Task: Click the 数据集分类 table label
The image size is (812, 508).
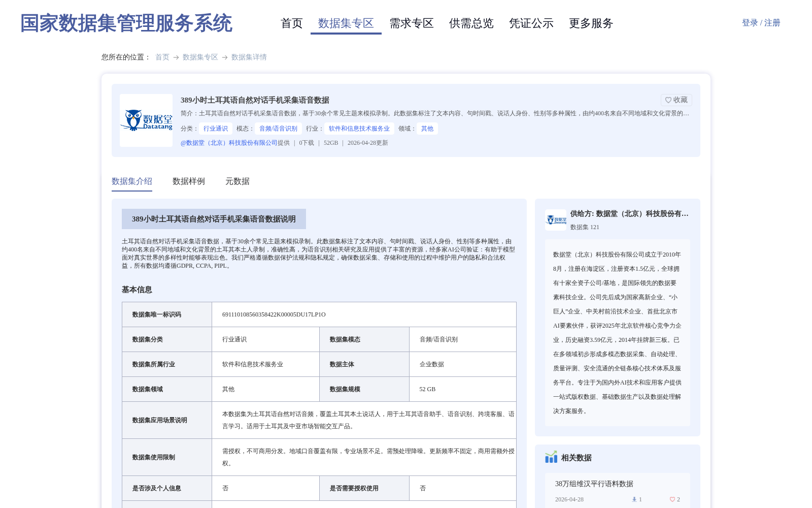Action: [148, 339]
